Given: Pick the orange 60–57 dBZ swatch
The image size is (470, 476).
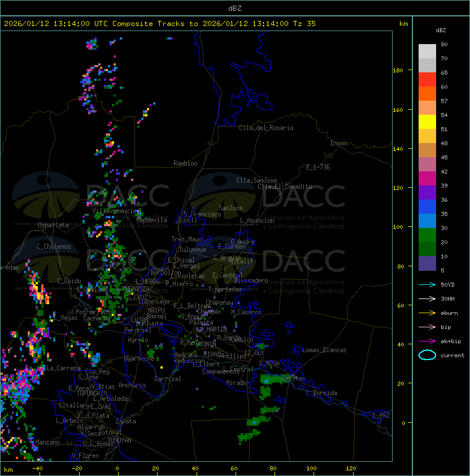Looking at the screenshot, I should pyautogui.click(x=427, y=93).
